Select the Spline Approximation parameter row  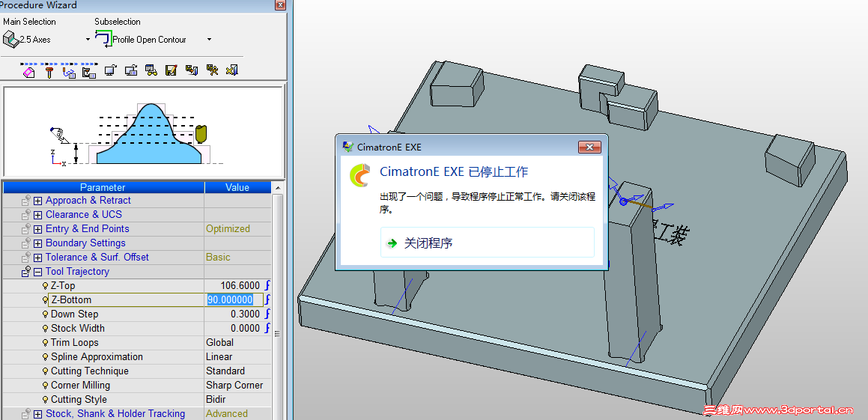[x=137, y=357]
